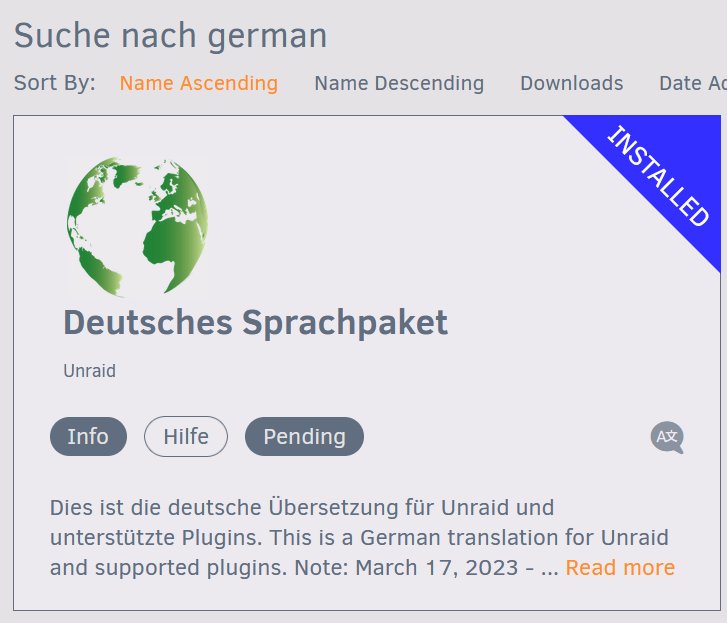Sort results by Downloads

[x=572, y=83]
